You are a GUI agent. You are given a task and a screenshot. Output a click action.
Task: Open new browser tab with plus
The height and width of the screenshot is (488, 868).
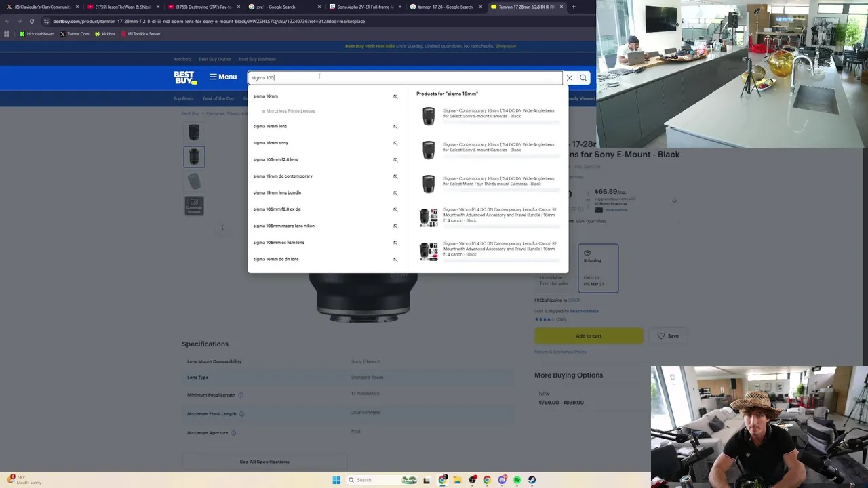[x=573, y=7]
